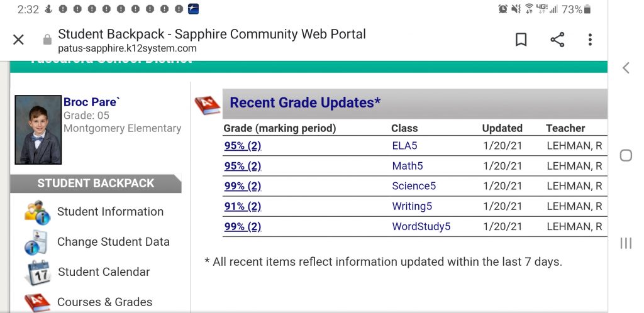
Task: Go to Courses & Grades menu item
Action: click(104, 302)
